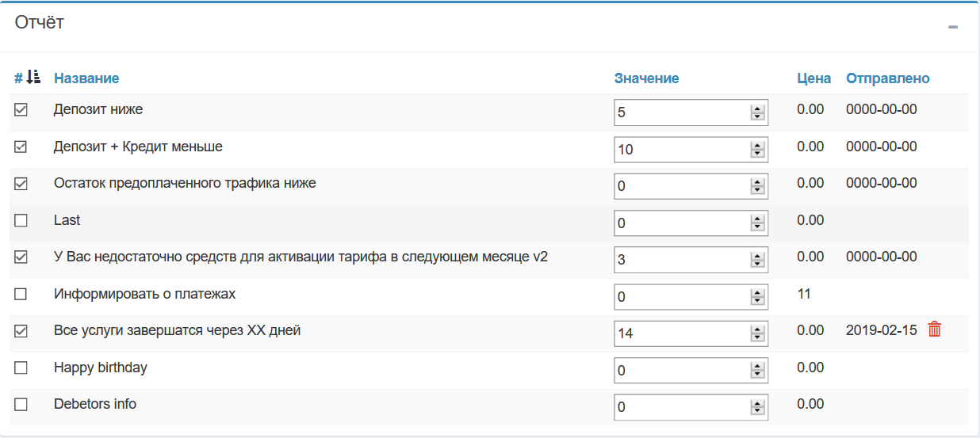980x438 pixels.
Task: Enable the Last checkbox
Action: click(x=21, y=220)
